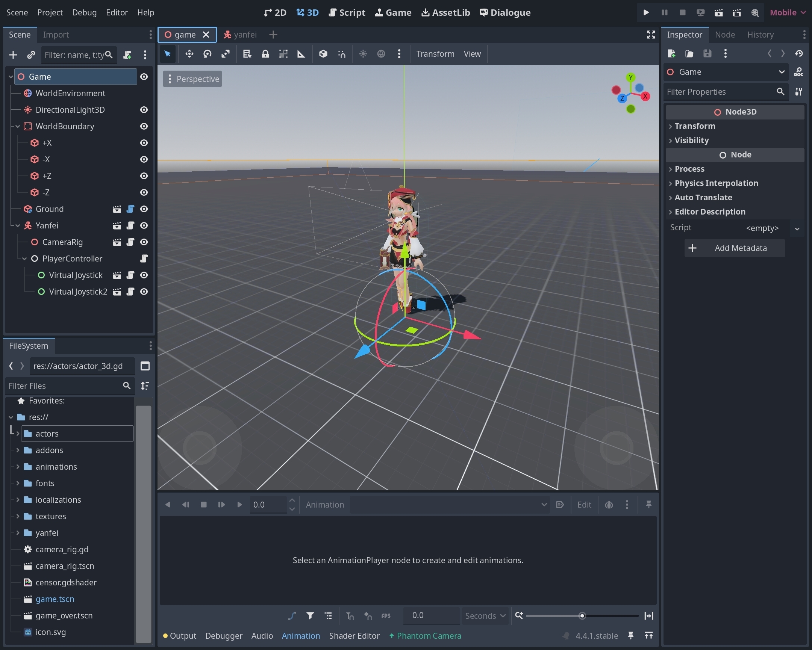Screen dimensions: 812x650
Task: Toggle use snap magnet icon
Action: tap(342, 54)
